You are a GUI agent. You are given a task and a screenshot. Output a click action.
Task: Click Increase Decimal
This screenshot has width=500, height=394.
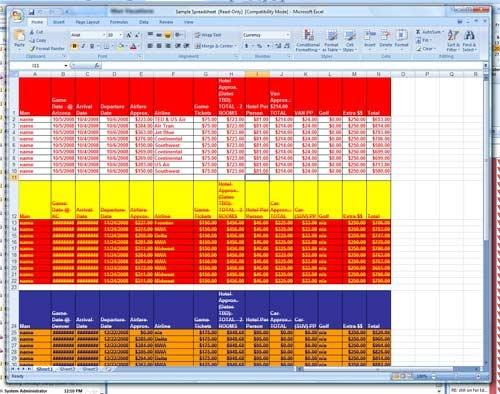point(278,46)
